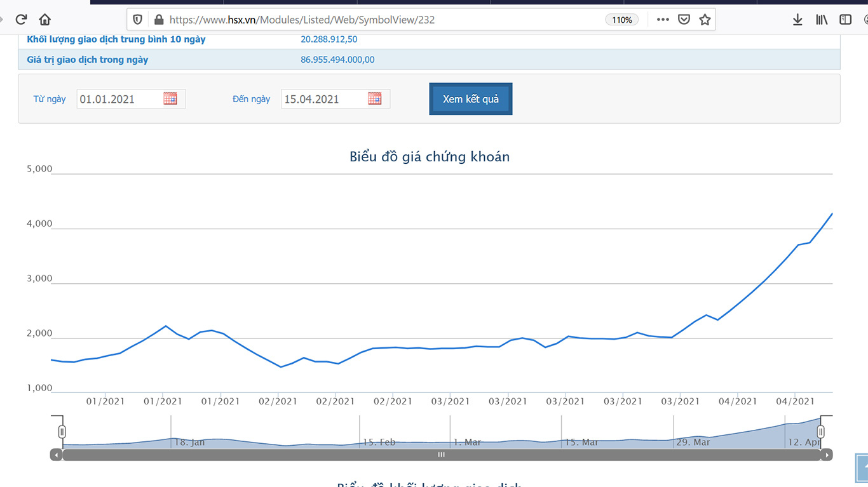Click the Xem kết quả button
868x487 pixels.
(471, 99)
